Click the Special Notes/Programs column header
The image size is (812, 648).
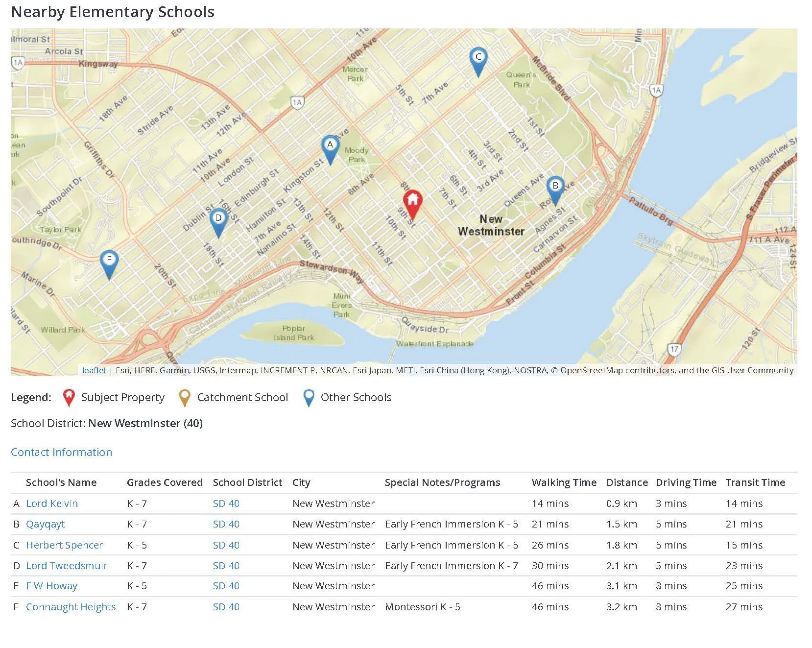(442, 482)
